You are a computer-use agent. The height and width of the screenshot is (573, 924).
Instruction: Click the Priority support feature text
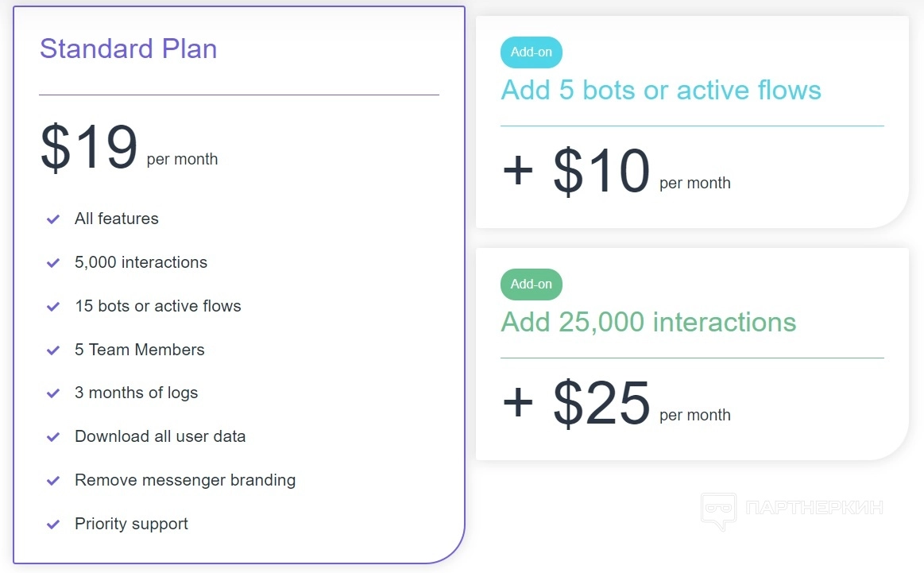point(131,524)
